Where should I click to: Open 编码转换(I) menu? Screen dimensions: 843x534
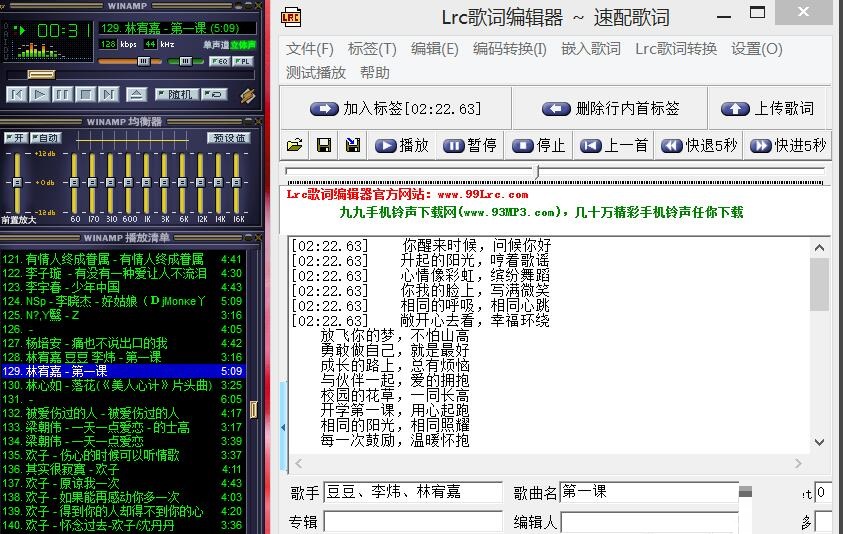click(510, 49)
